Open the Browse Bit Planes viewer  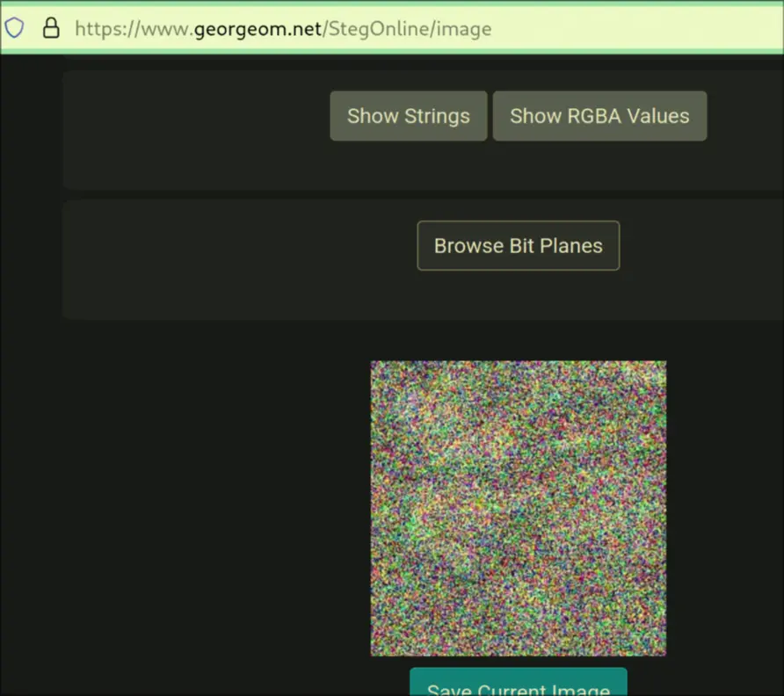[518, 246]
